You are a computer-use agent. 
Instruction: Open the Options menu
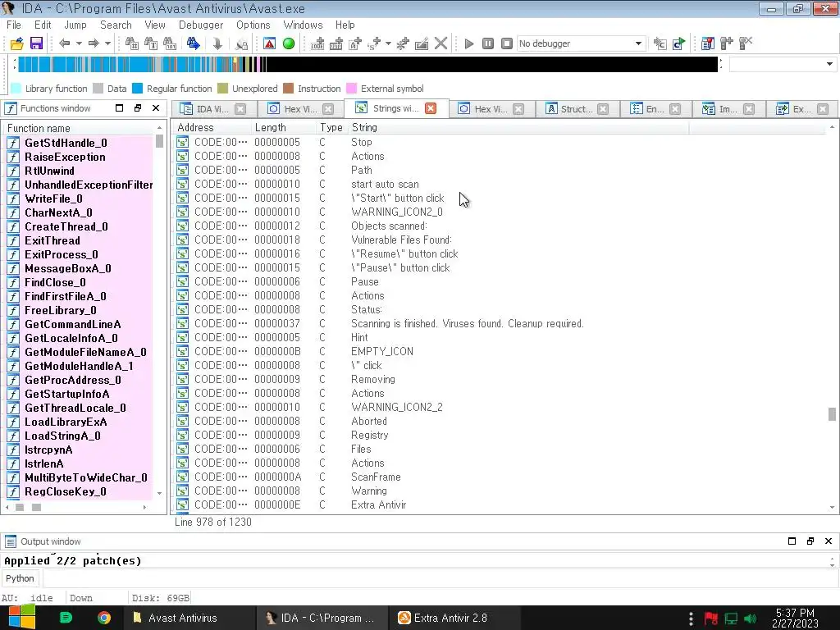coord(253,25)
